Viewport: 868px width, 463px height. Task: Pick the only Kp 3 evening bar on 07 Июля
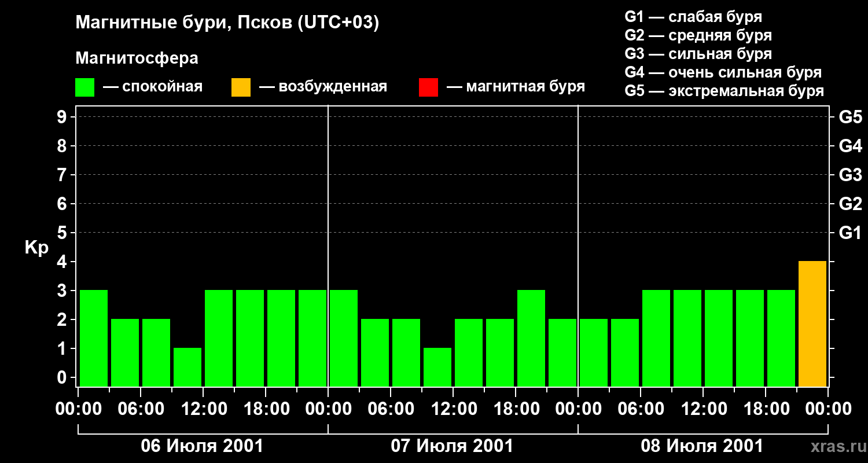(x=531, y=339)
